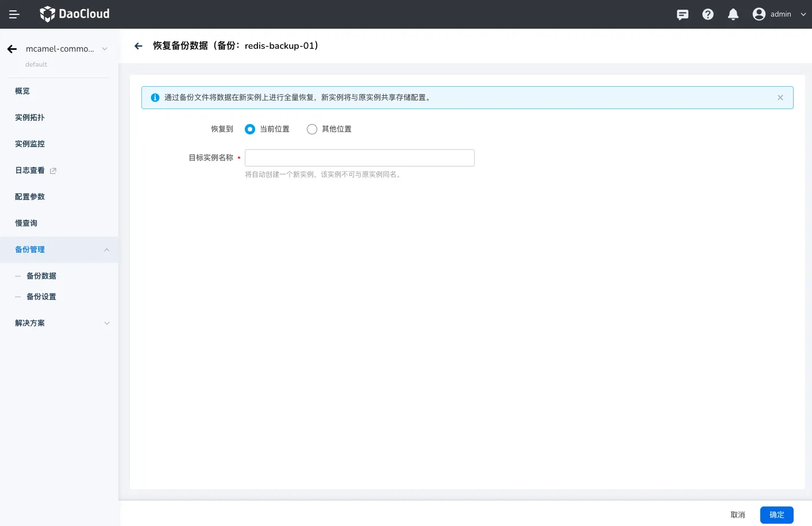Open 实例监控 in the sidebar
Viewport: 812px width, 526px height.
(30, 144)
